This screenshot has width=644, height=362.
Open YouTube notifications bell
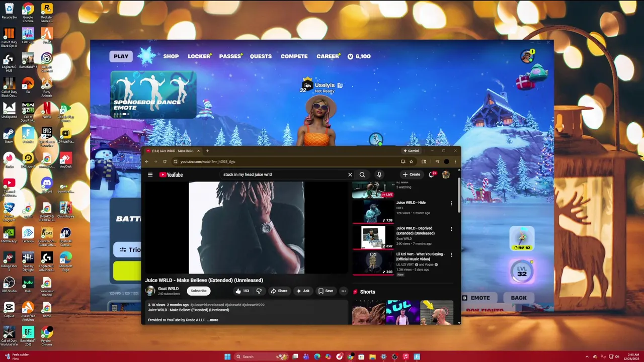tap(431, 174)
